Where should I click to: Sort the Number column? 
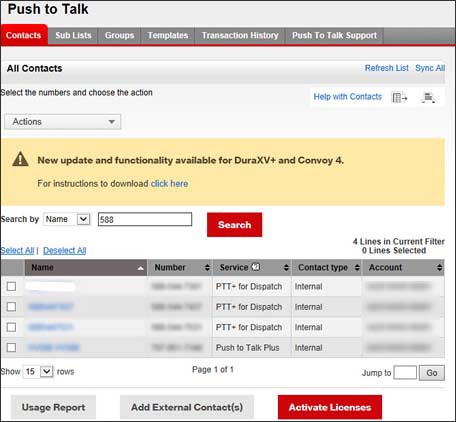coord(207,267)
